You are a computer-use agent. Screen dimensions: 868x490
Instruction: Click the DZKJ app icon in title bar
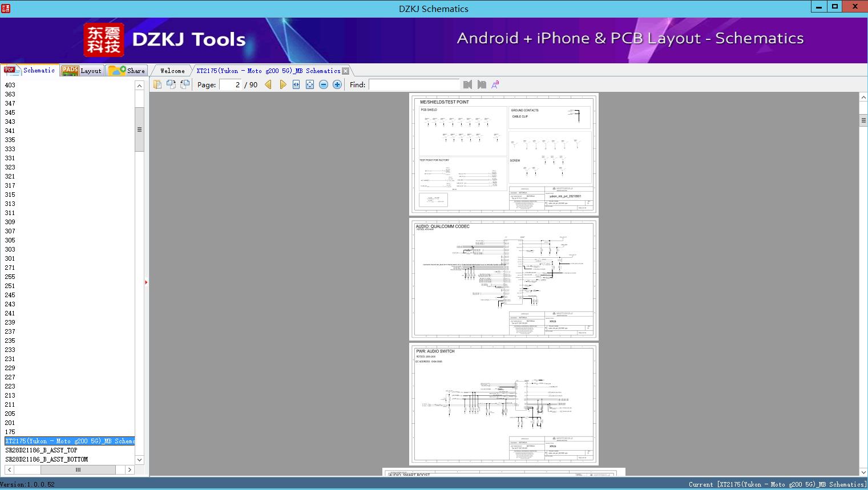pyautogui.click(x=6, y=8)
